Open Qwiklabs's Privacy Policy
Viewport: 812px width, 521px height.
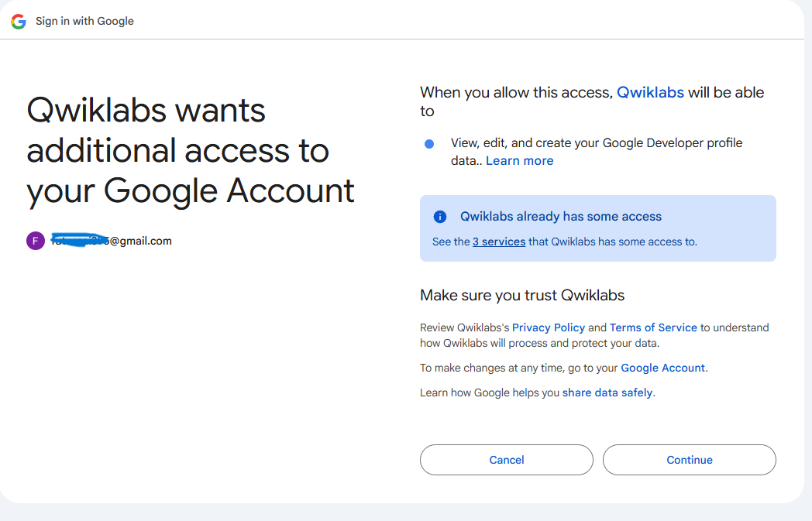point(549,327)
